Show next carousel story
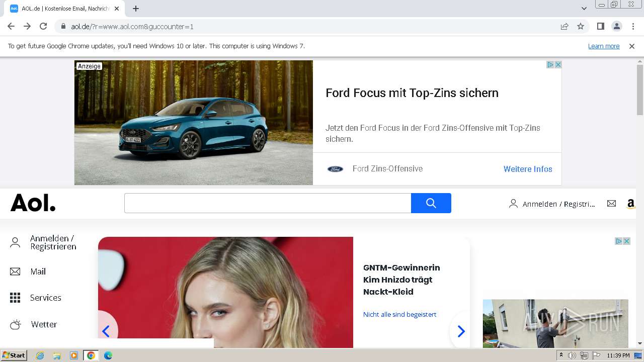 461,331
